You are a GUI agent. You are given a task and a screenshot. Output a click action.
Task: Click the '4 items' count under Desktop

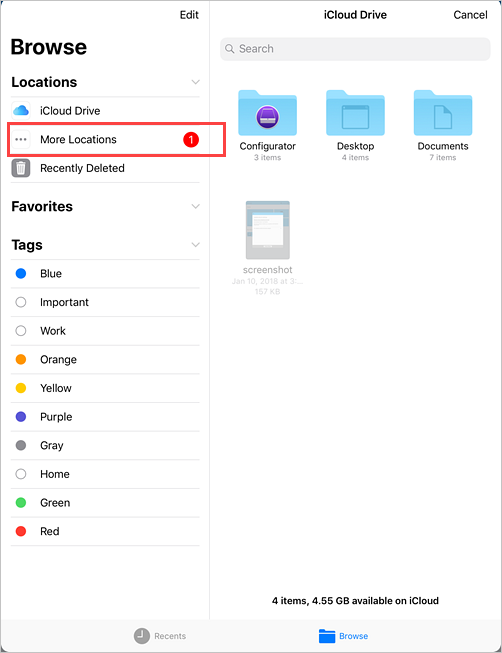pyautogui.click(x=355, y=157)
